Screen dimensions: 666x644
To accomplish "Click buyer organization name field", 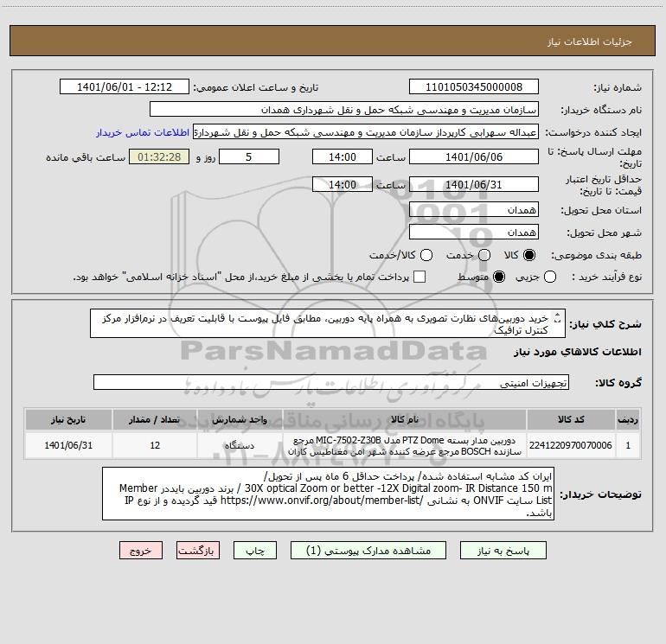I will (x=344, y=109).
